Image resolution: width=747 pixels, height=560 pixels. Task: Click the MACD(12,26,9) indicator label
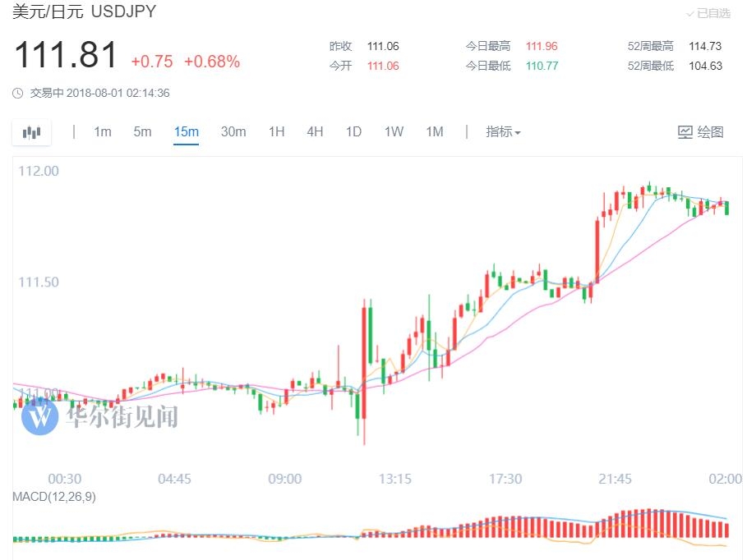coord(54,497)
